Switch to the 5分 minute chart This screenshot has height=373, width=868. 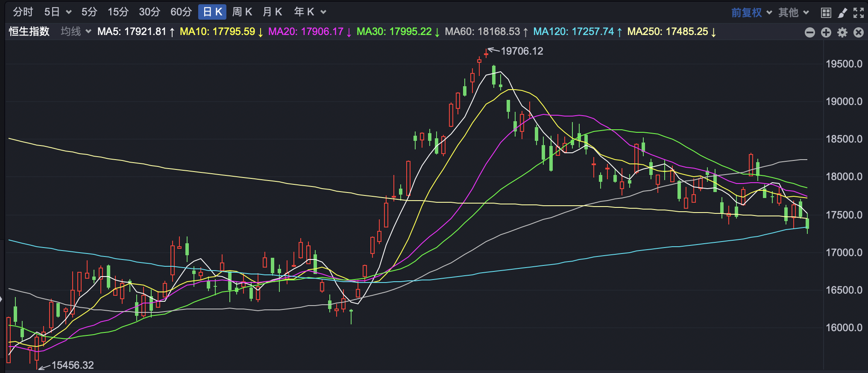pyautogui.click(x=89, y=12)
